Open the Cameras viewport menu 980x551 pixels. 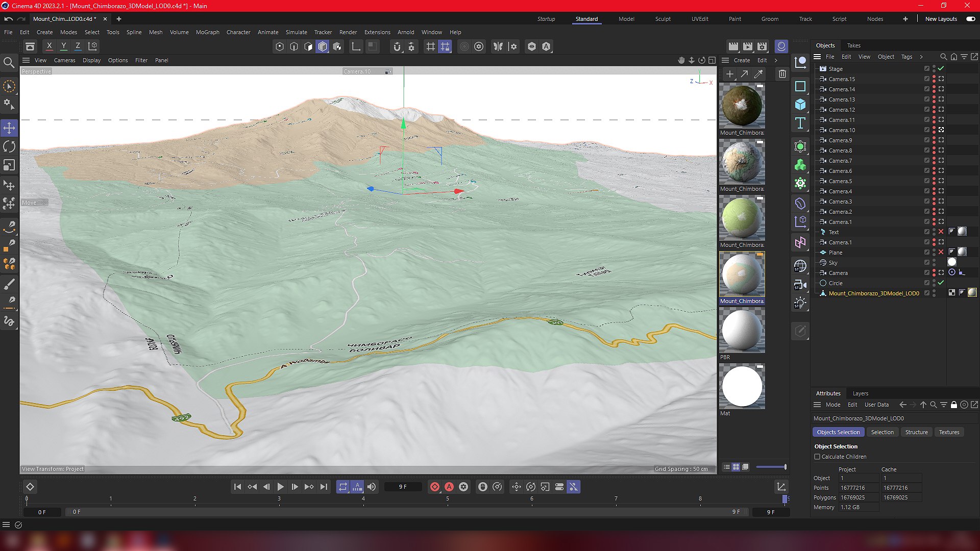tap(65, 60)
